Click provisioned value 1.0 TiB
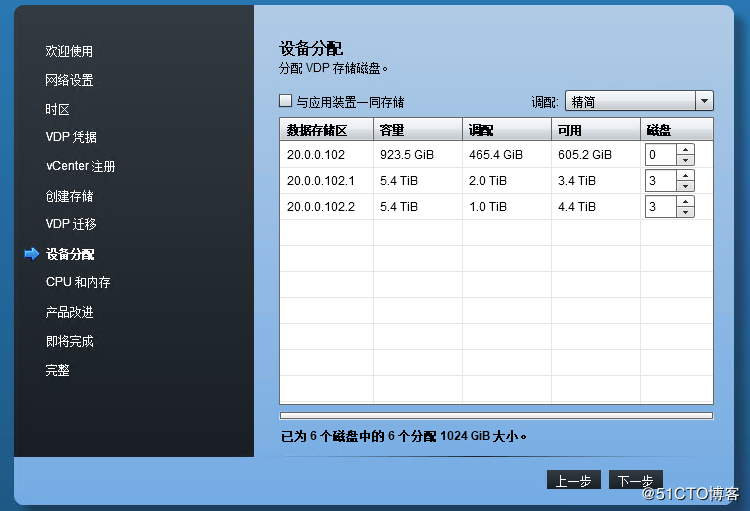The image size is (750, 511). pyautogui.click(x=487, y=206)
